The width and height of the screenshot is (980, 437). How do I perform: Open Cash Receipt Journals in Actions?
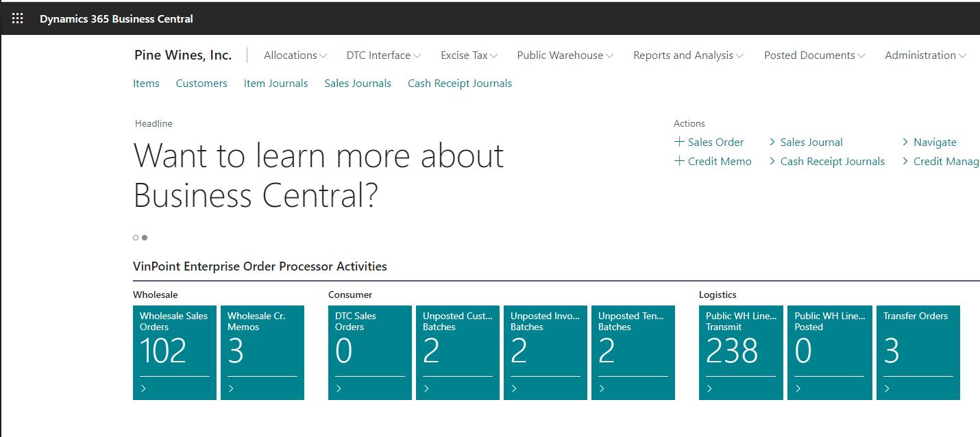[x=832, y=162]
